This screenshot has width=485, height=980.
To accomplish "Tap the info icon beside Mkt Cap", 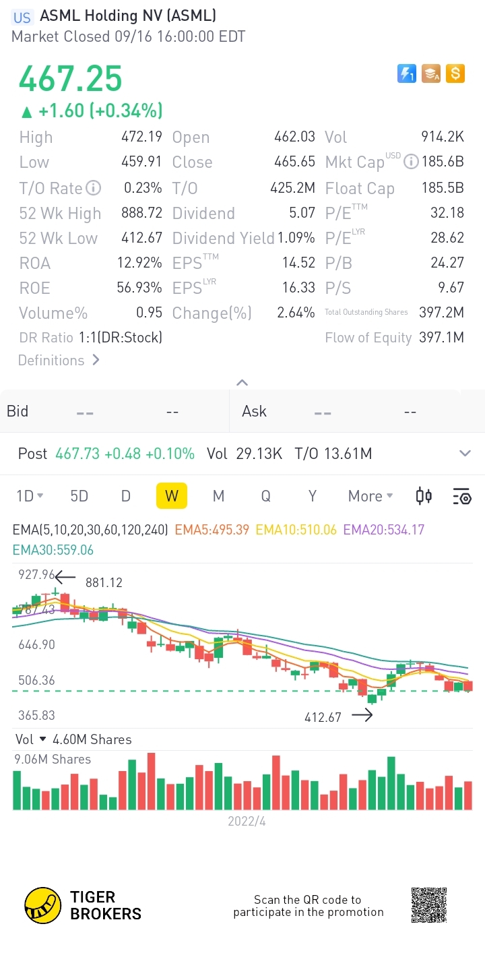I will [411, 162].
